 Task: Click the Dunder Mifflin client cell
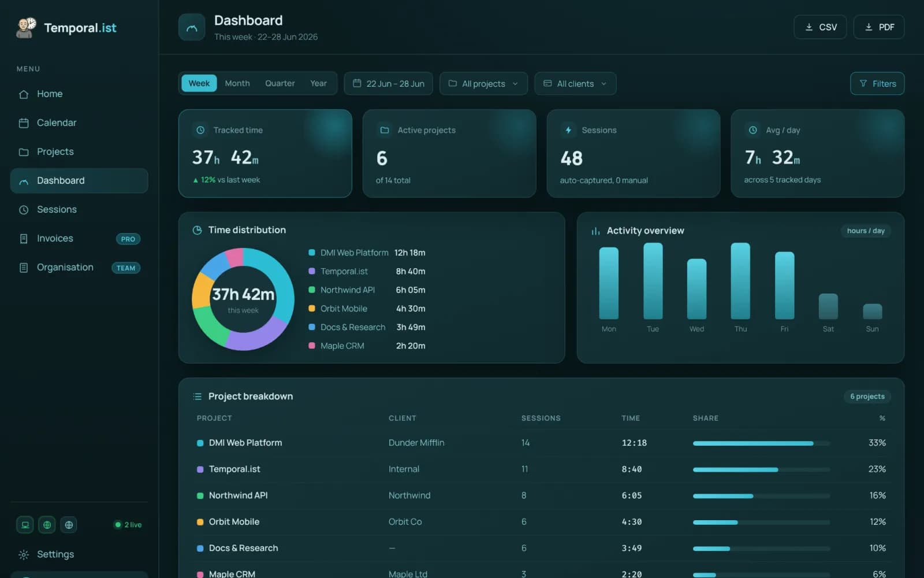tap(416, 443)
